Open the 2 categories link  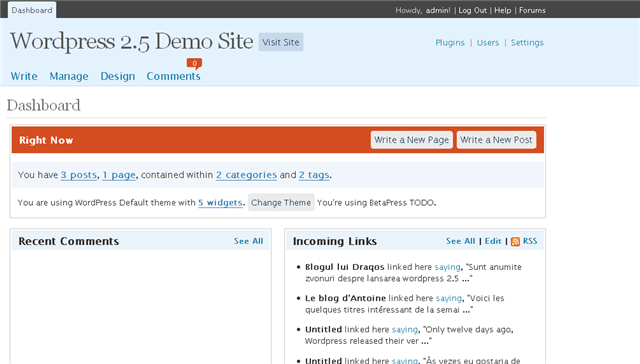click(247, 175)
